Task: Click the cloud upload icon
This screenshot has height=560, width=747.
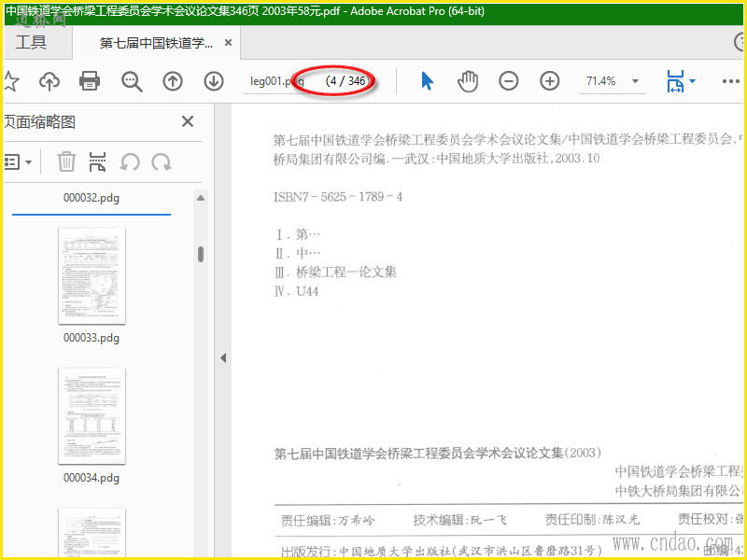Action: click(49, 81)
